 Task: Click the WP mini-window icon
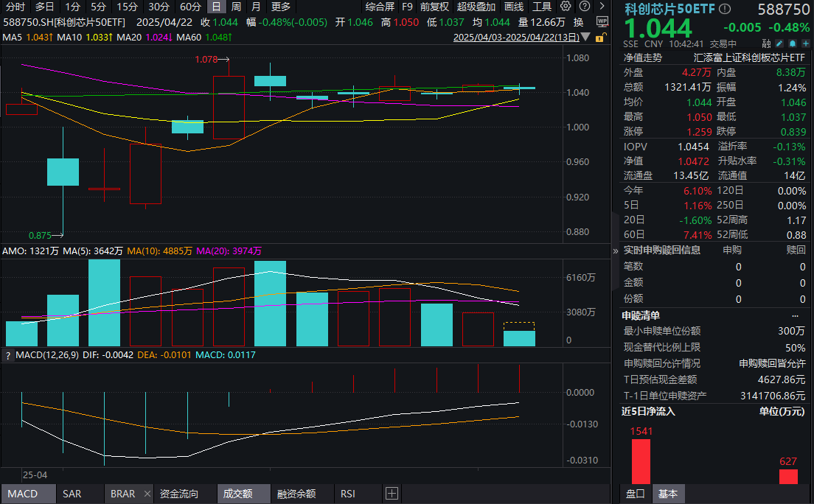point(603,21)
